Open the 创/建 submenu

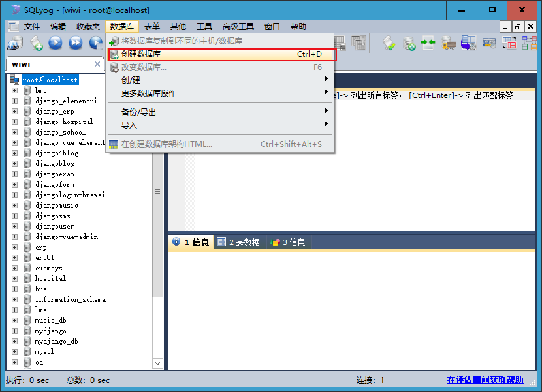pyautogui.click(x=220, y=80)
